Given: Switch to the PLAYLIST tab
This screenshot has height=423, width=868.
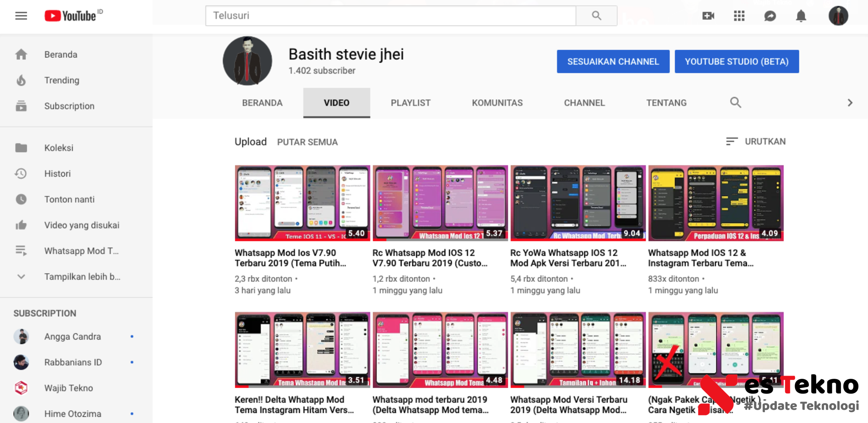Looking at the screenshot, I should (410, 103).
